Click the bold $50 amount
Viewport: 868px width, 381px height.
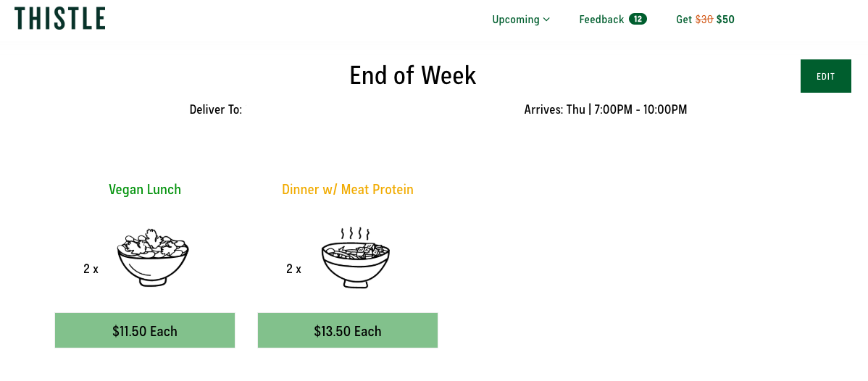pyautogui.click(x=725, y=20)
